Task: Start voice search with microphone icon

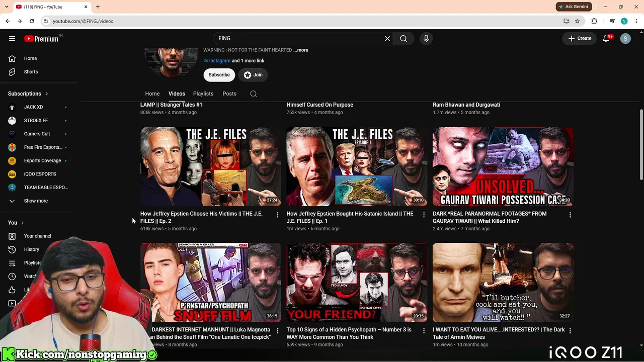Action: coord(426,38)
